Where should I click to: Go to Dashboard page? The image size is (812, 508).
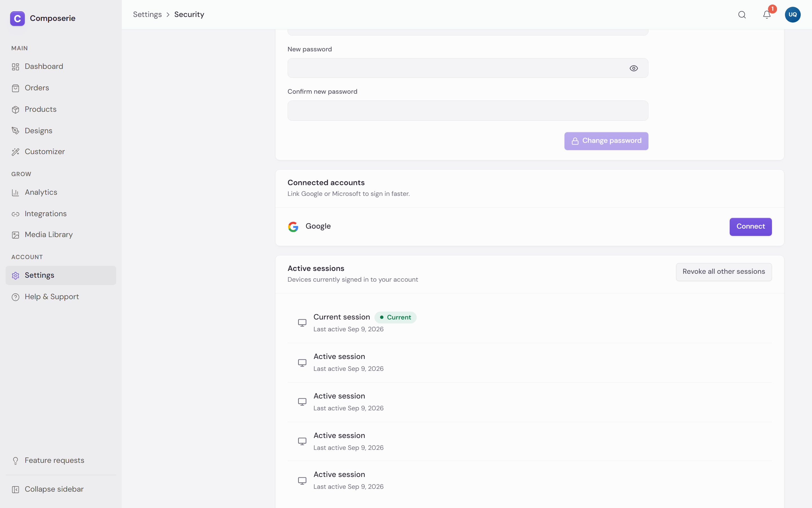point(61,67)
